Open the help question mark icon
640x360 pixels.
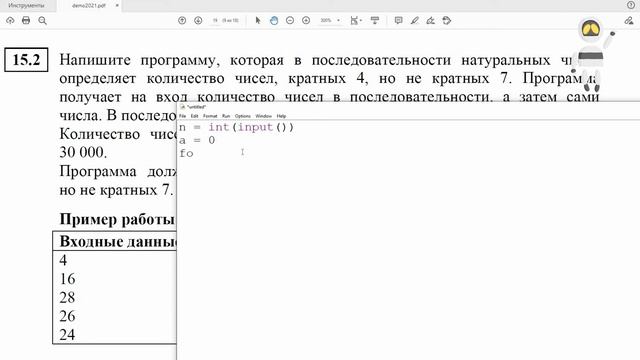(631, 5)
